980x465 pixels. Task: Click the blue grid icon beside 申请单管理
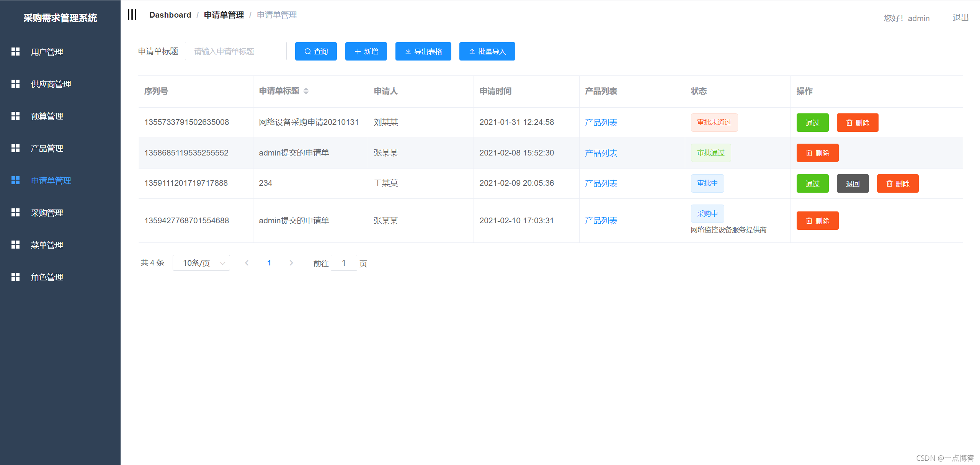[x=16, y=180]
